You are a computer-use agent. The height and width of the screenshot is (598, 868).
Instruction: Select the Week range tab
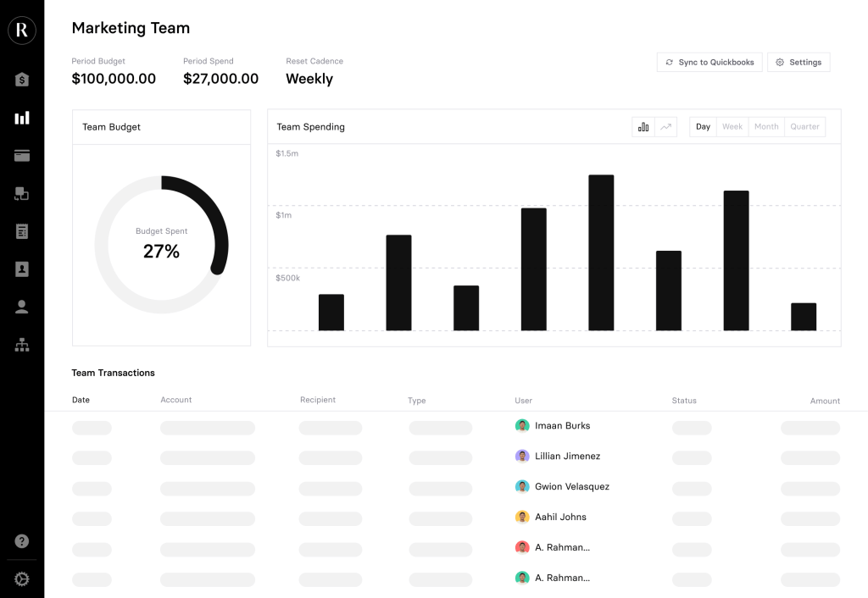point(732,127)
